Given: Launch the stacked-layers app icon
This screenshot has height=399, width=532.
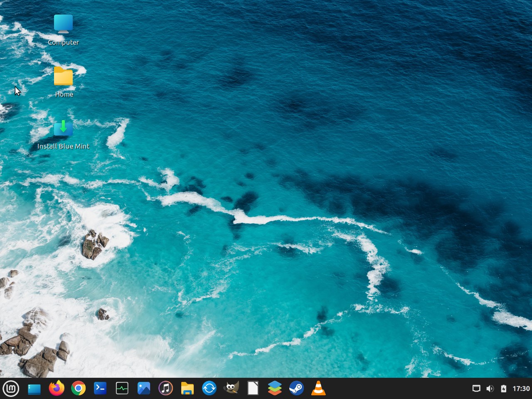Looking at the screenshot, I should (275, 389).
